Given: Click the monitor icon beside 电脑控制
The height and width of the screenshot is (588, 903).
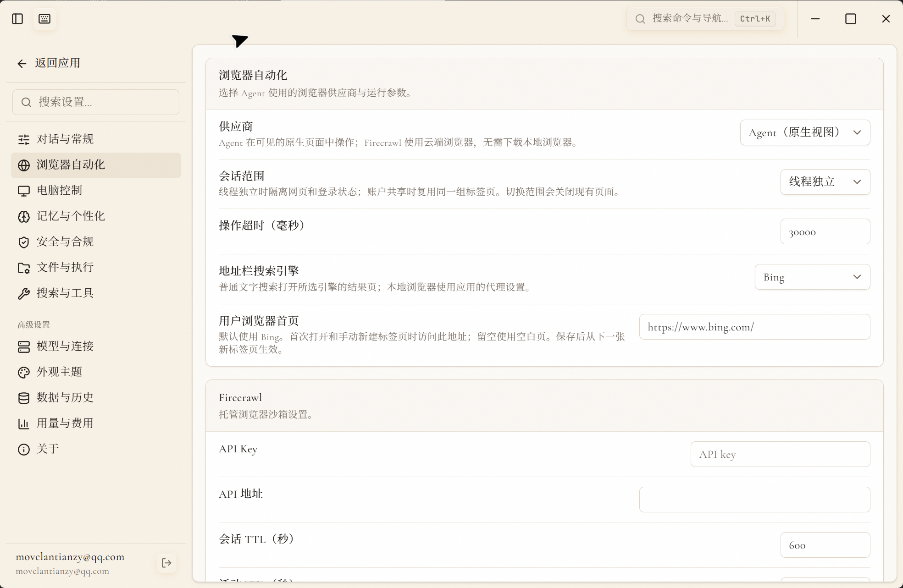Looking at the screenshot, I should tap(24, 191).
